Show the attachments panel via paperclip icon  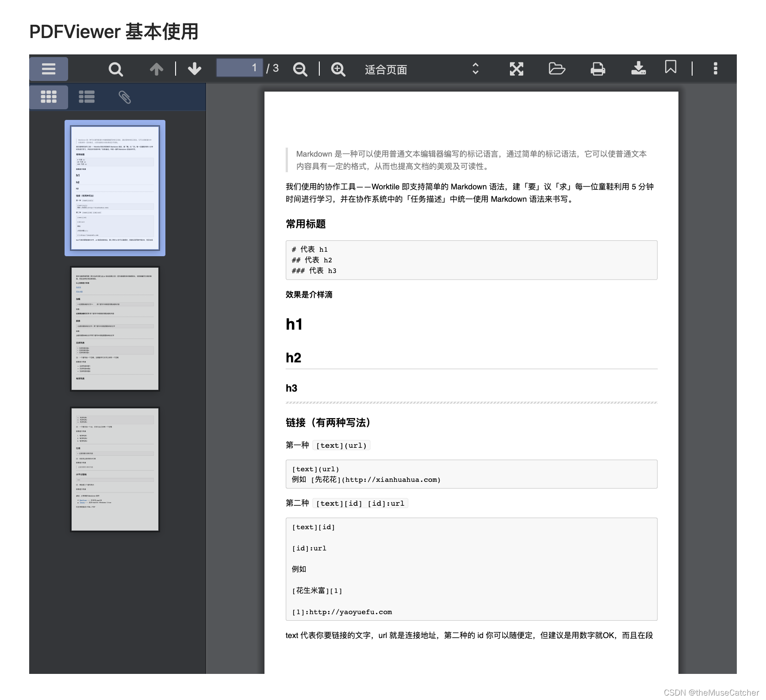pos(125,96)
